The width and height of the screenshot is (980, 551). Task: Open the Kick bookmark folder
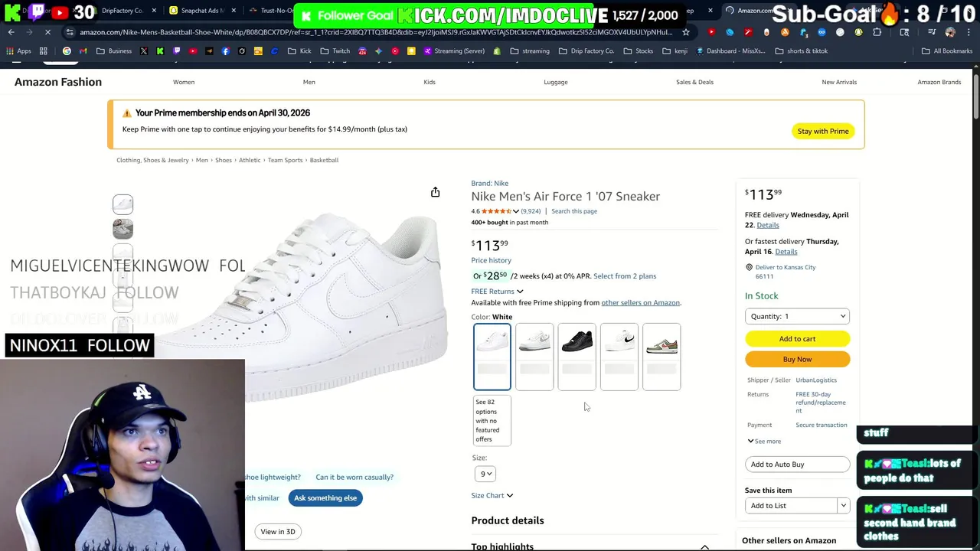pyautogui.click(x=299, y=51)
